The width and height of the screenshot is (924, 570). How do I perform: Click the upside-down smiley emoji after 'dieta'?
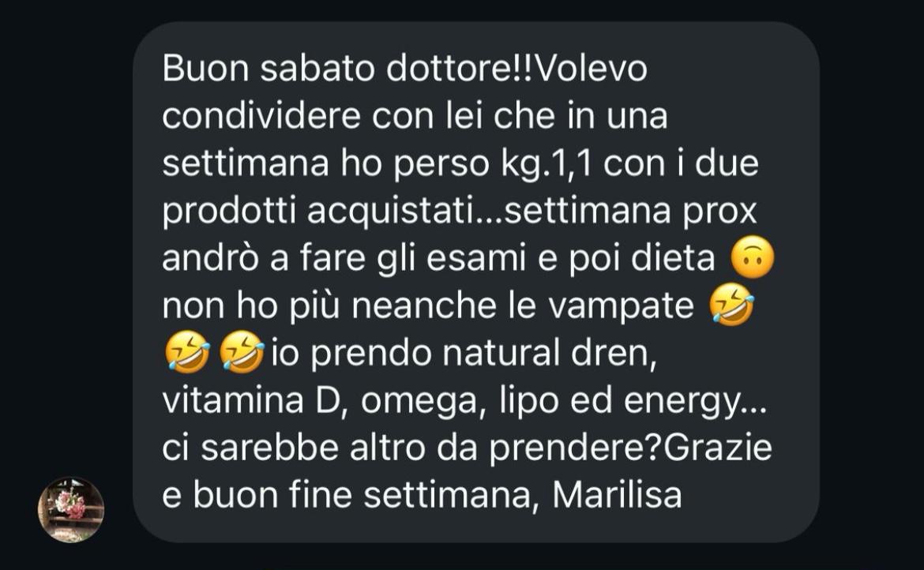click(x=753, y=258)
